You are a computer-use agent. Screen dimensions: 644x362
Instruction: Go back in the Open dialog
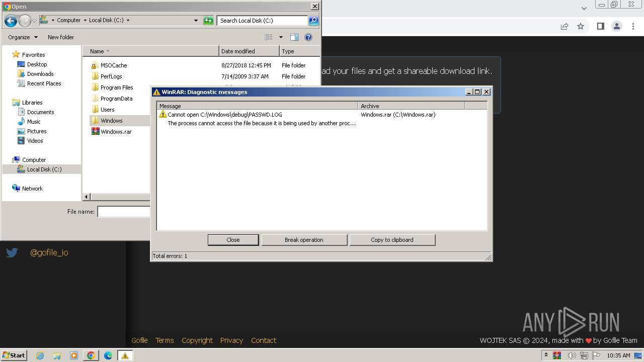point(11,21)
